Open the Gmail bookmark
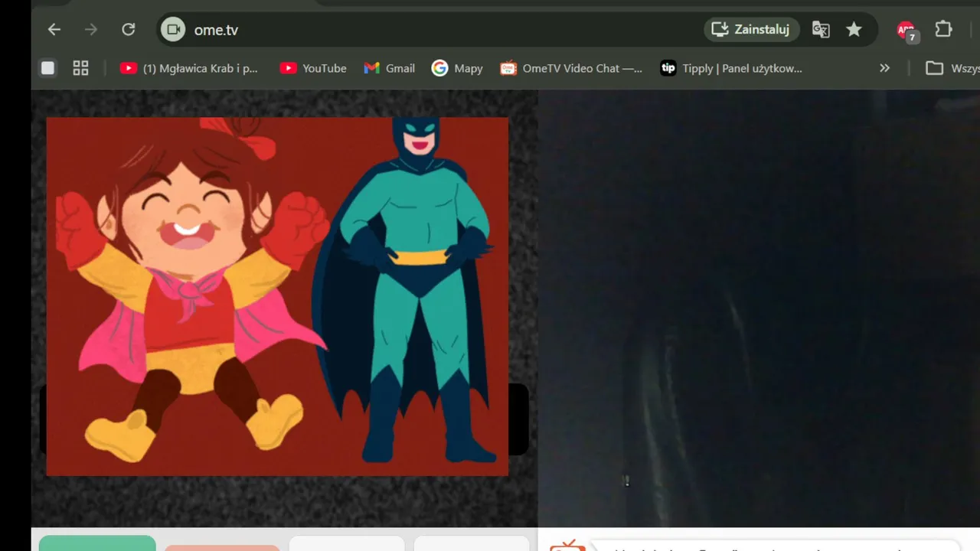980x551 pixels. click(390, 68)
